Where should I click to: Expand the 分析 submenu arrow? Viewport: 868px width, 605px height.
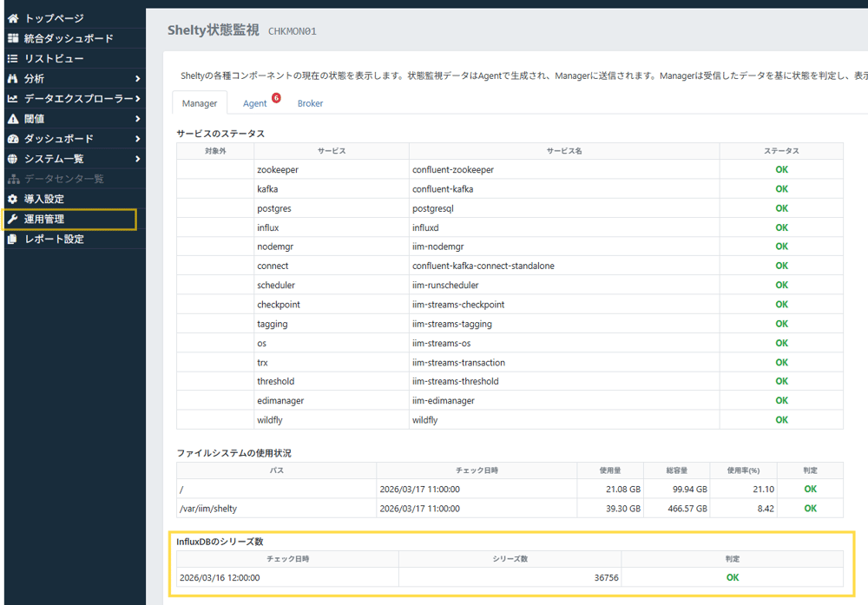point(137,79)
